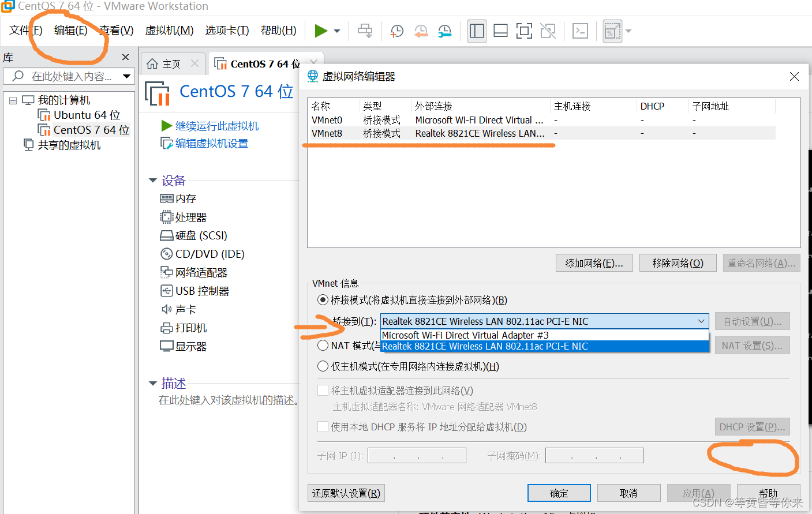
Task: Click the stretch guest display icon
Action: click(x=612, y=31)
